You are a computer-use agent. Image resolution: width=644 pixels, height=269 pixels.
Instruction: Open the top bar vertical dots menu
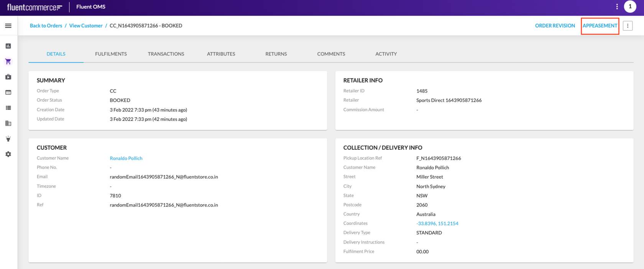point(617,7)
